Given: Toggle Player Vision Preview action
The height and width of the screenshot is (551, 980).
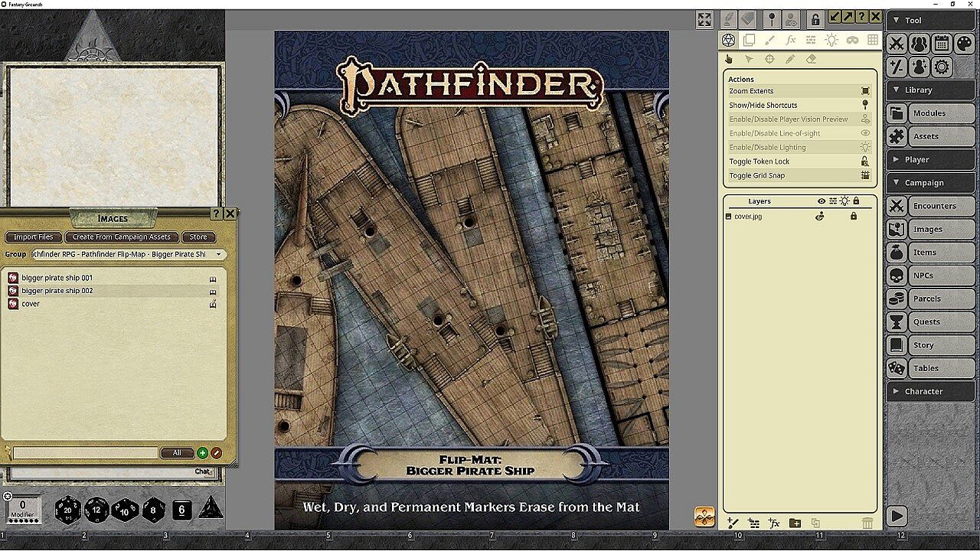Looking at the screenshot, I should click(799, 119).
